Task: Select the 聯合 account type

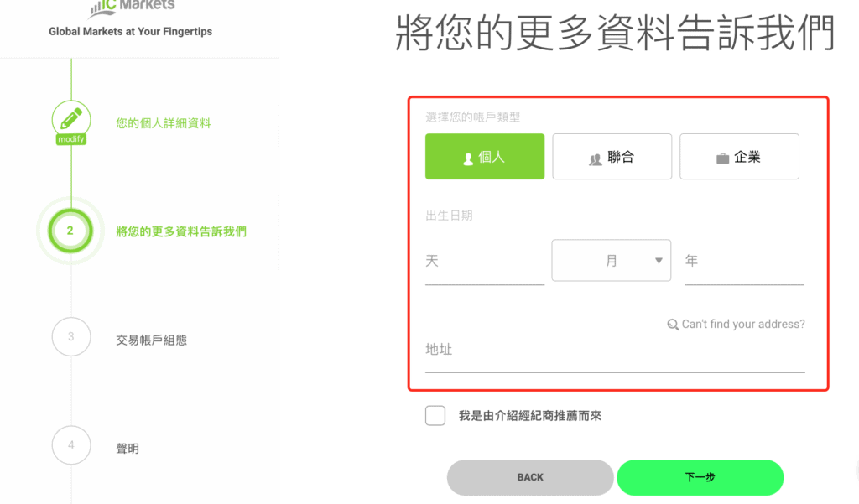Action: coord(612,157)
